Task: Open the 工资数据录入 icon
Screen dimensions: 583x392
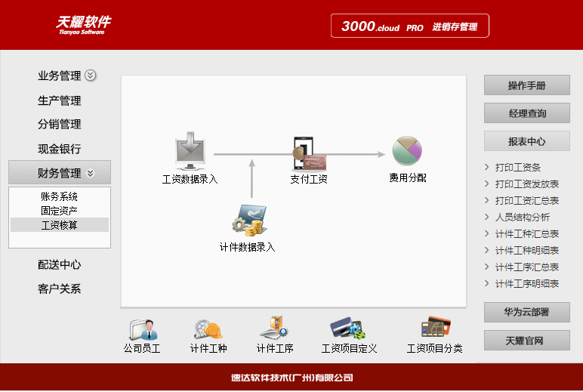Action: [190, 152]
